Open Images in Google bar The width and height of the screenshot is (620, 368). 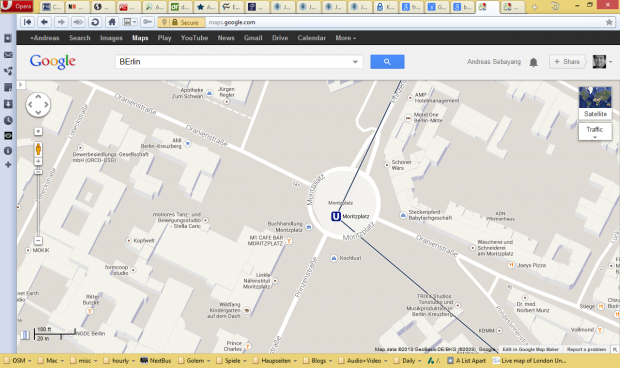[x=111, y=38]
